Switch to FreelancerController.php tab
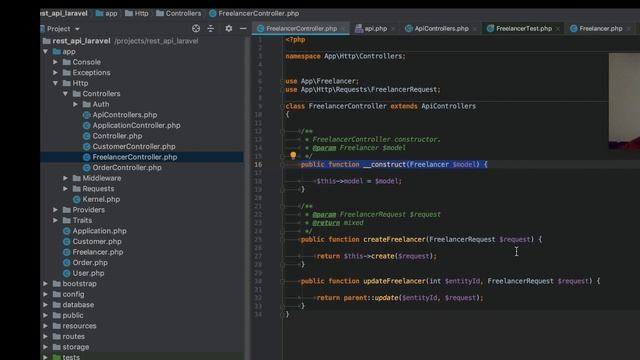This screenshot has height=360, width=640. click(301, 29)
